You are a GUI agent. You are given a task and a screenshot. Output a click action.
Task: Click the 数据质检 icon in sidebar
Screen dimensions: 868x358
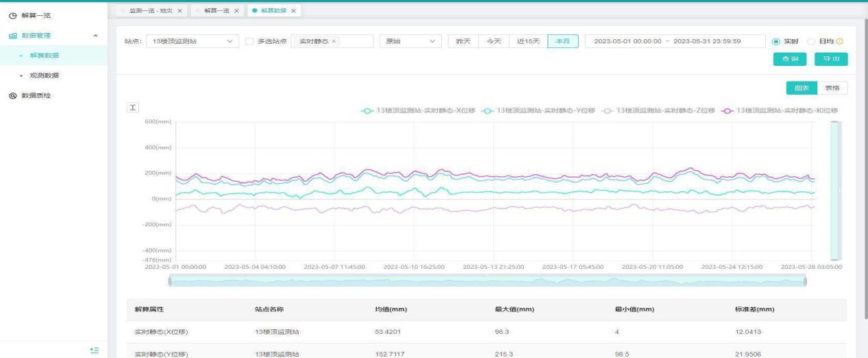12,95
